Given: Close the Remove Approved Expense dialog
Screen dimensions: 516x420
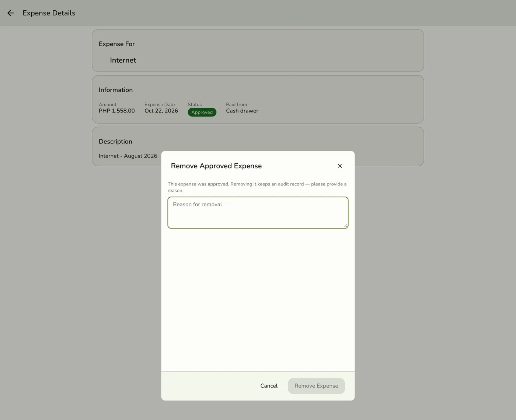Looking at the screenshot, I should pyautogui.click(x=340, y=166).
